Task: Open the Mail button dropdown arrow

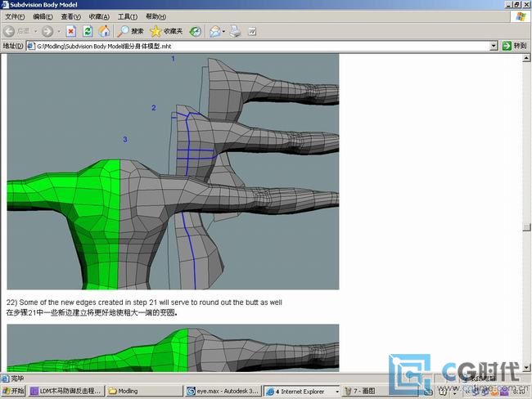Action: 223,31
